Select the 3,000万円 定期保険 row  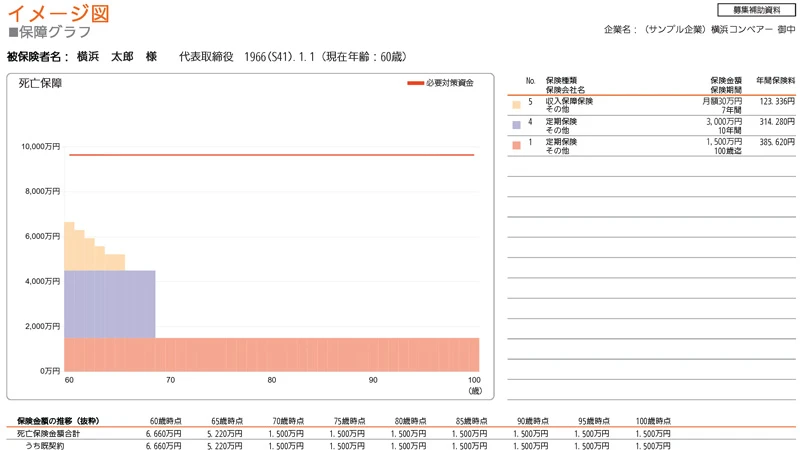[x=650, y=126]
